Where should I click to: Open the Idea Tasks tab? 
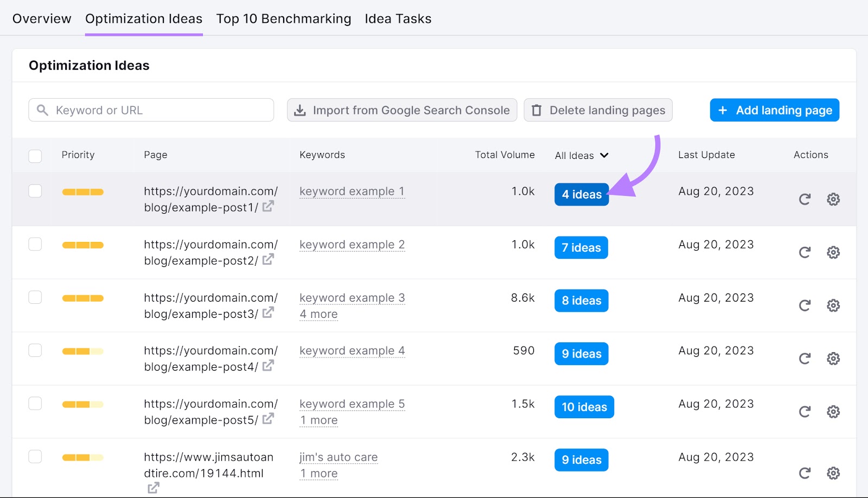(x=398, y=18)
